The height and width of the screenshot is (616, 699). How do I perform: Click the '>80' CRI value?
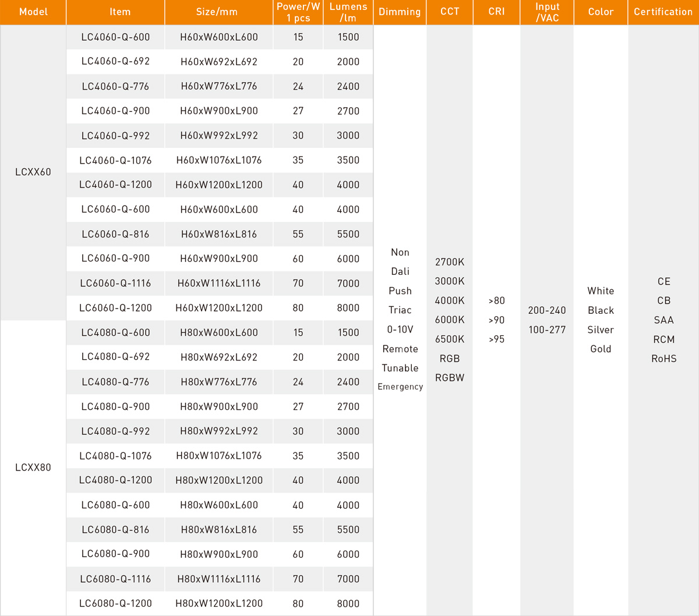click(x=497, y=300)
